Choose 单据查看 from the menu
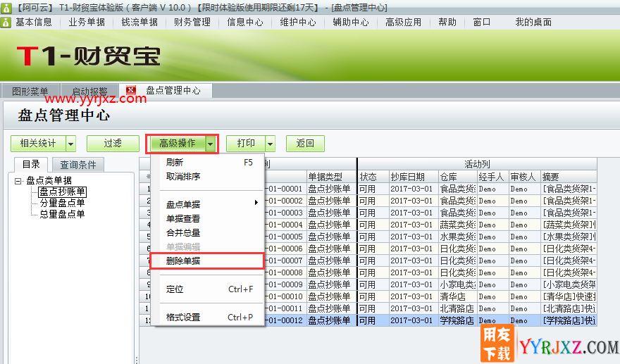This screenshot has width=620, height=364. (208, 218)
